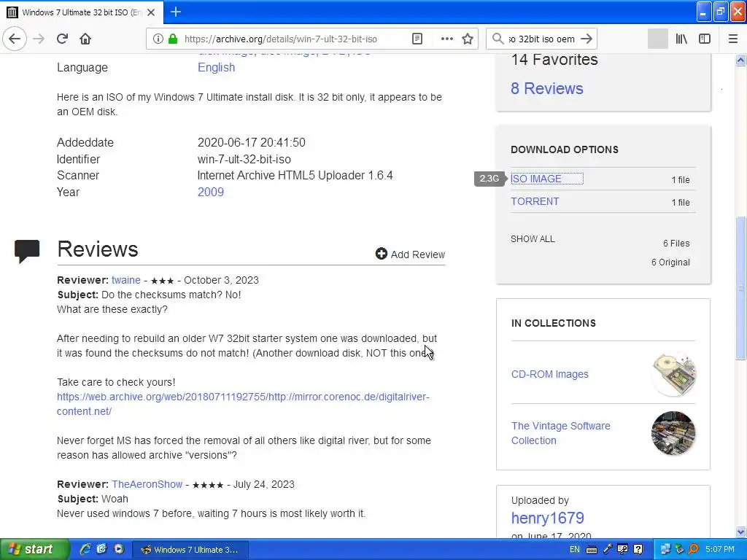Screen dimensions: 747x560
Task: Open the 2009 year link
Action: point(211,192)
